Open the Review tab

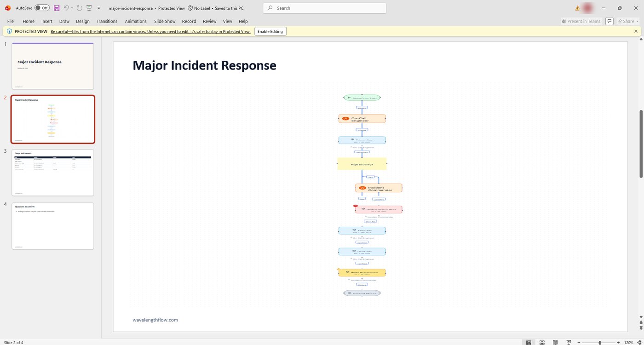(209, 21)
